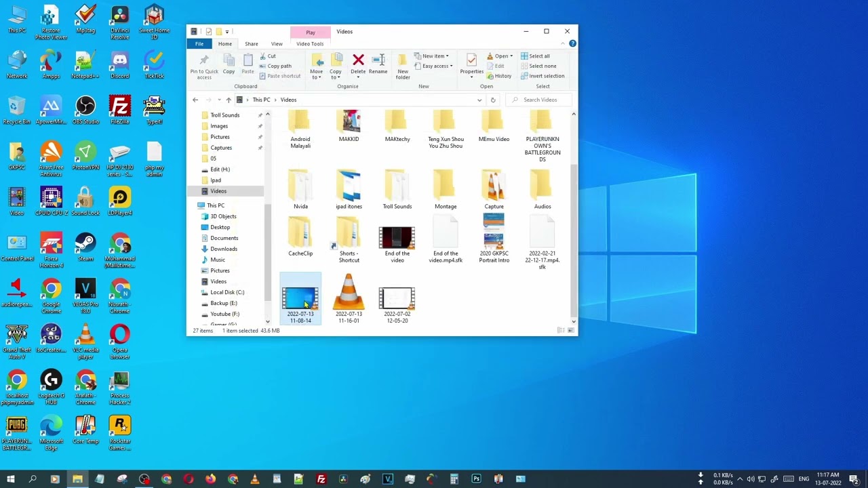868x488 pixels.
Task: Go back with the left arrow
Action: pyautogui.click(x=195, y=100)
